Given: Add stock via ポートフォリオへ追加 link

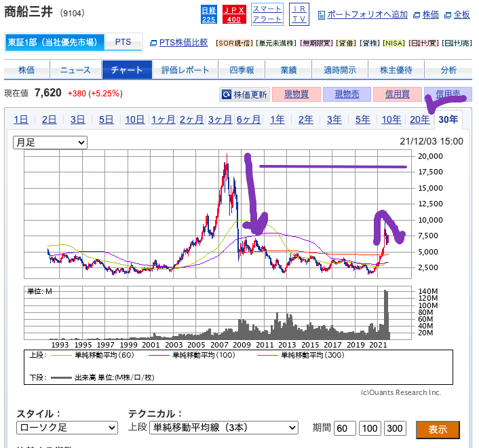Looking at the screenshot, I should [367, 15].
